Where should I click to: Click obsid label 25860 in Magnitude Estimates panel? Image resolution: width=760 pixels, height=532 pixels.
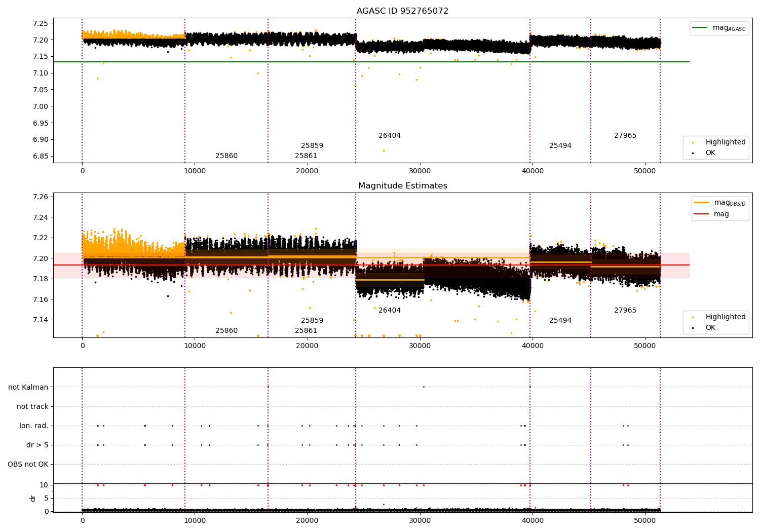point(226,331)
